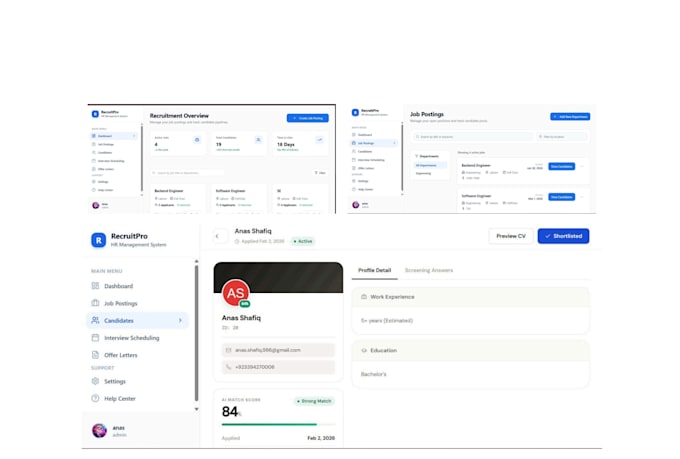
Task: Open more options for Backend Engineer on Job Postings
Action: 582,167
